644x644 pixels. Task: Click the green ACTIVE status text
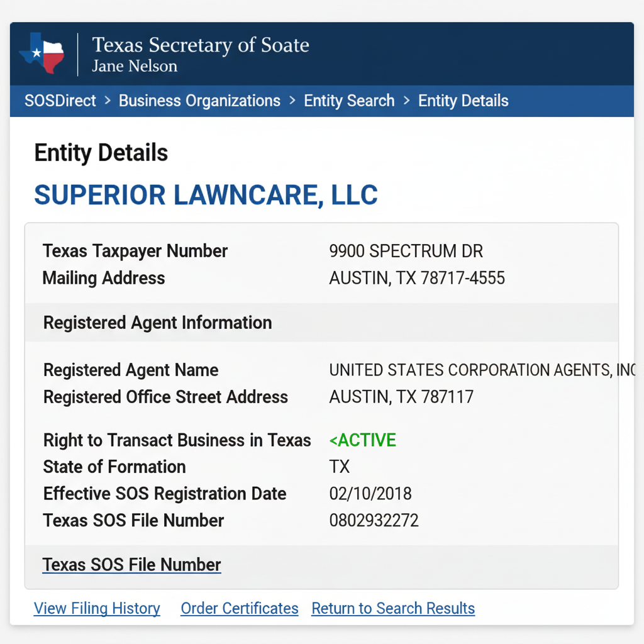tap(363, 440)
